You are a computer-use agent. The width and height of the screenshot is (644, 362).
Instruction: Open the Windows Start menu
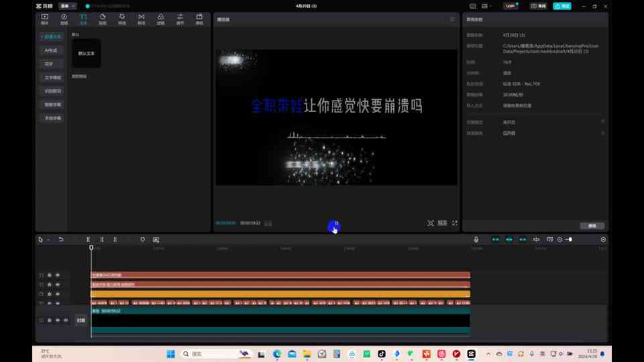pos(171,354)
